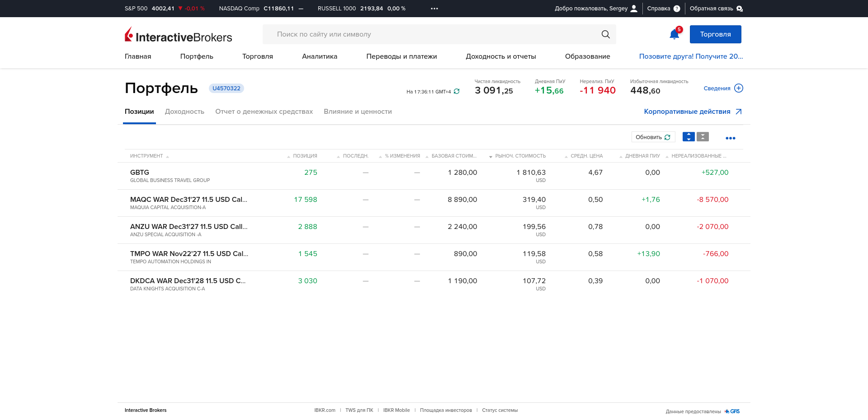The width and height of the screenshot is (868, 420).
Task: Click the RUSSELL 1000 ticker
Action: [362, 9]
